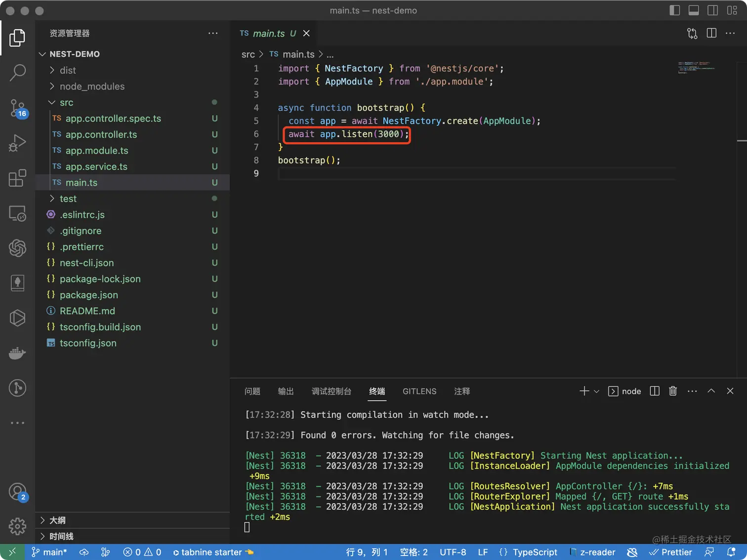Screen dimensions: 747x560
Task: Collapse the src folder
Action: click(66, 103)
